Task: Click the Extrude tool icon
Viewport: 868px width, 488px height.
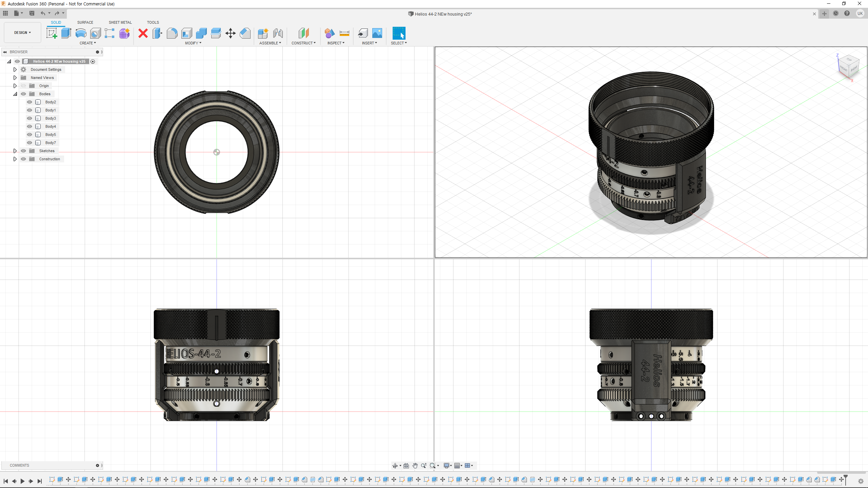Action: [x=66, y=33]
